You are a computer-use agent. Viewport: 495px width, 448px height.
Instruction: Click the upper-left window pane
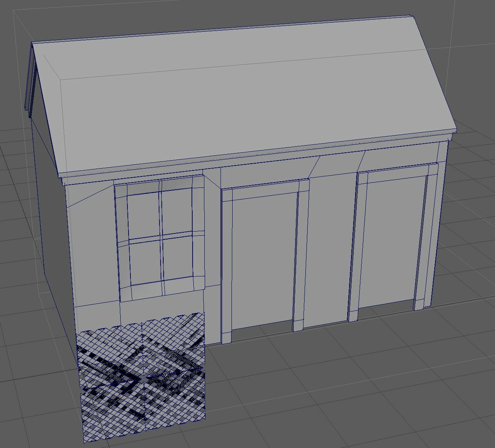(x=143, y=216)
